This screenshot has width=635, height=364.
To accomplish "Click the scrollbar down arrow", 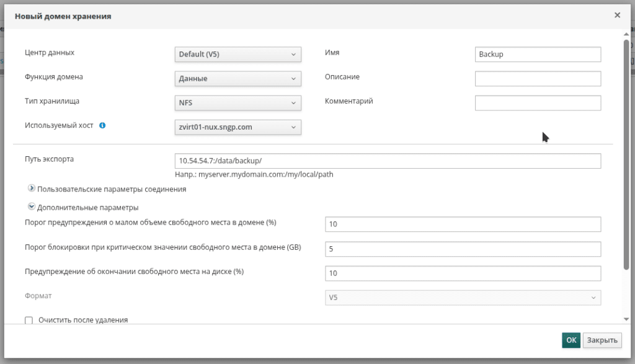I will click(626, 319).
